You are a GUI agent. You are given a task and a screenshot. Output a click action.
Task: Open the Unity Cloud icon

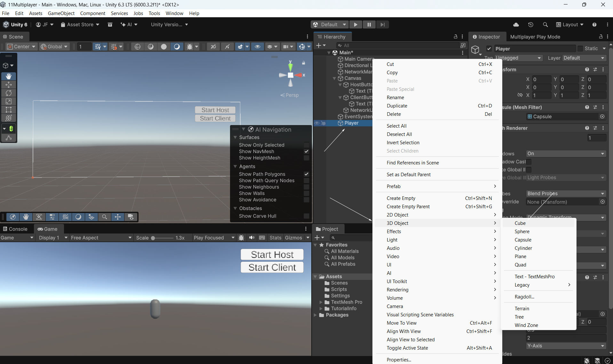coord(516,25)
